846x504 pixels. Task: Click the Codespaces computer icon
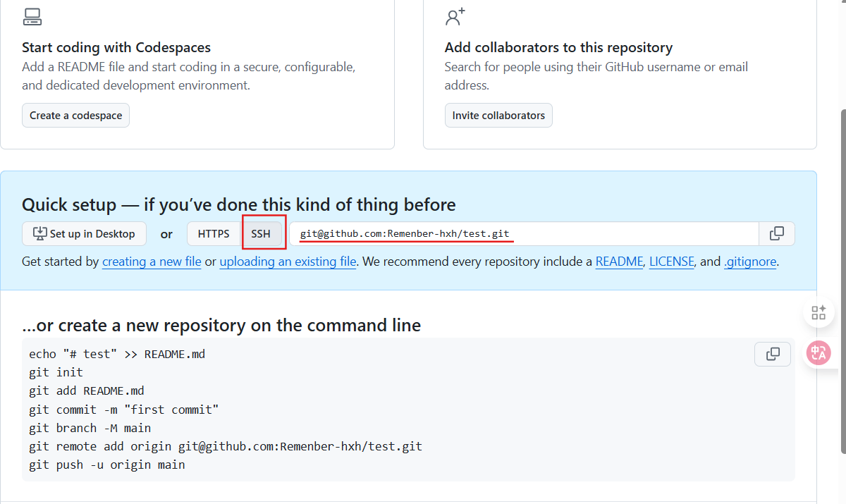click(x=32, y=16)
